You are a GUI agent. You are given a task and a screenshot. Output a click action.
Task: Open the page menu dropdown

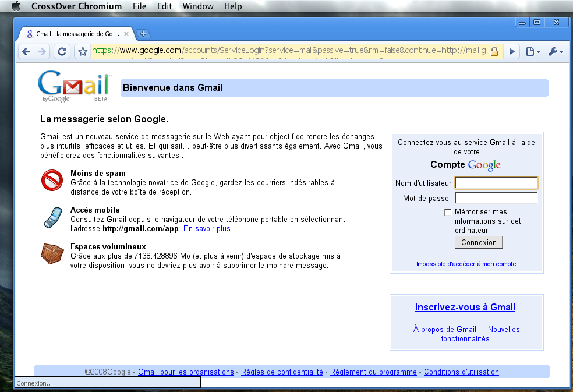(533, 52)
